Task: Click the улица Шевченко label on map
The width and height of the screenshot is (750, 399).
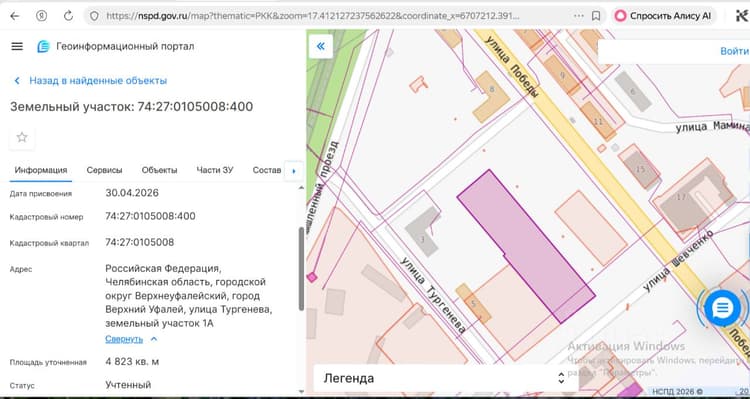Action: pos(678,260)
